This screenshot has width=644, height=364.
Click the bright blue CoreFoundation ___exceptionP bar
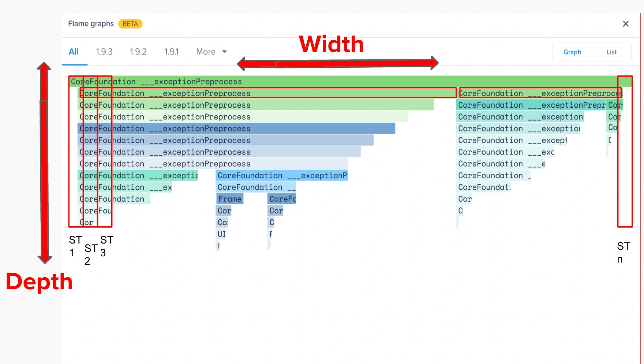pyautogui.click(x=282, y=175)
